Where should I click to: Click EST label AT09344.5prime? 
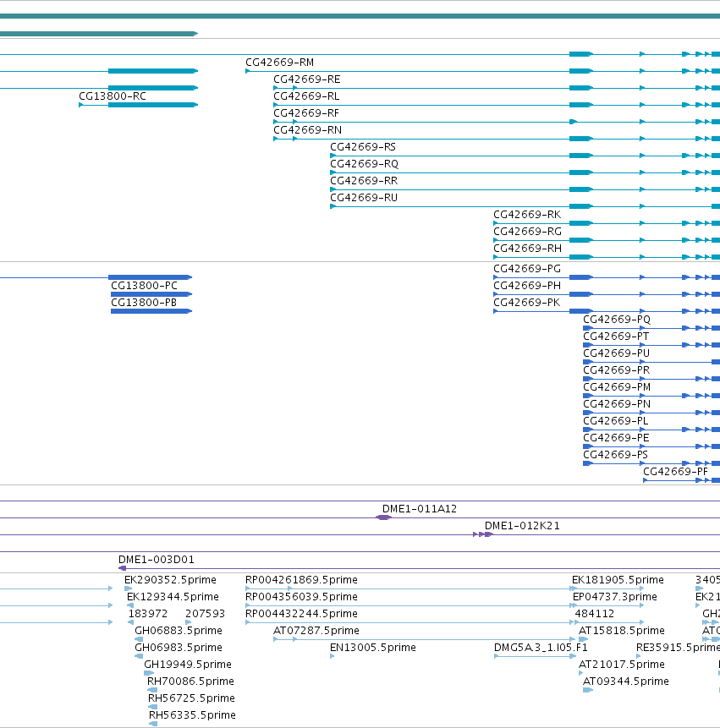pyautogui.click(x=626, y=681)
